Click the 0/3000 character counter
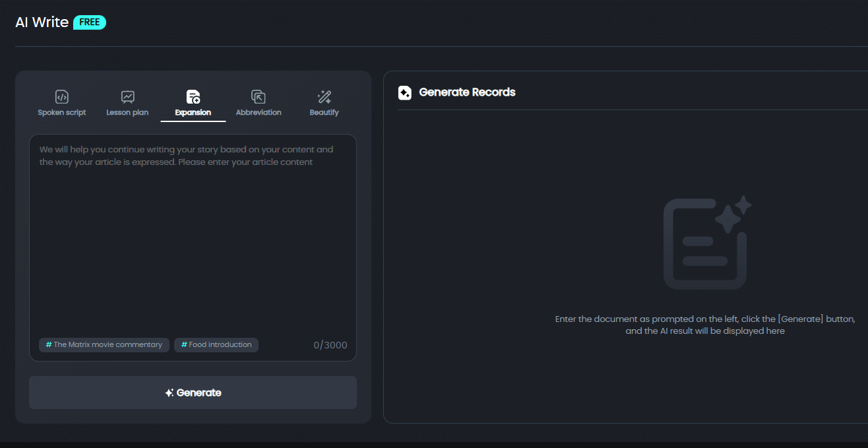Image resolution: width=868 pixels, height=448 pixels. tap(330, 345)
